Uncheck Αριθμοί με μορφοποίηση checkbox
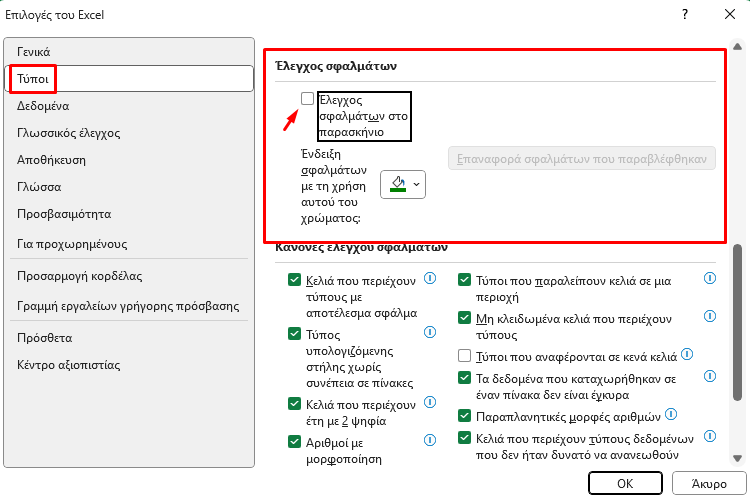Image resolution: width=750 pixels, height=500 pixels. tap(294, 442)
